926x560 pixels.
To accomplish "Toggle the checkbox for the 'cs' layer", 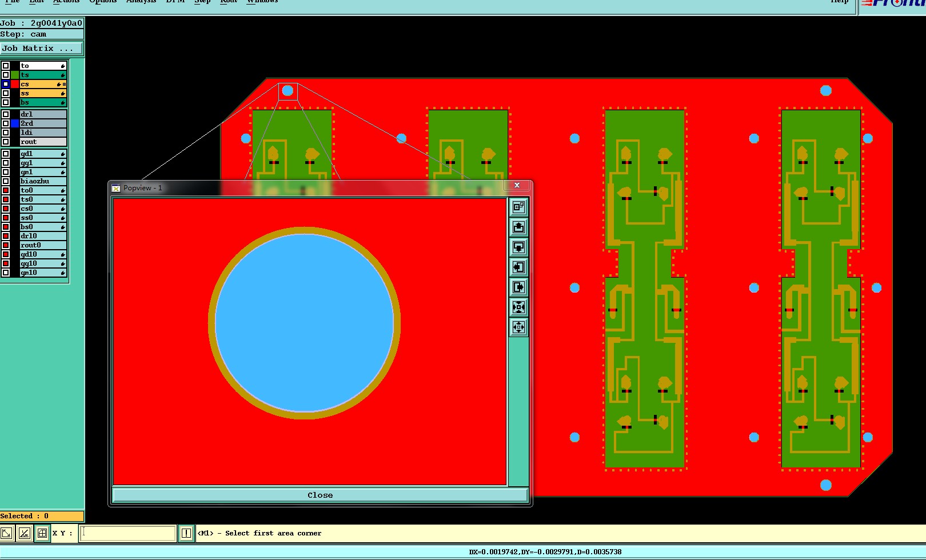I will coord(6,84).
